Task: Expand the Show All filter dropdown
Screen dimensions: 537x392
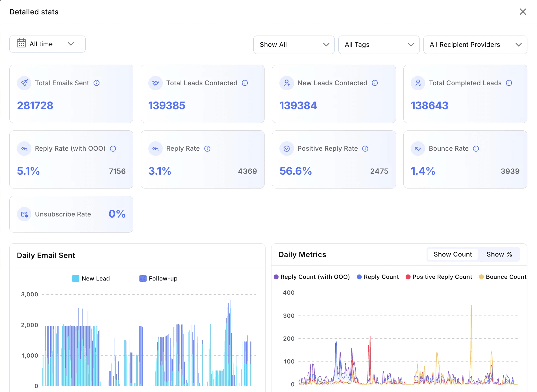Action: coord(294,45)
